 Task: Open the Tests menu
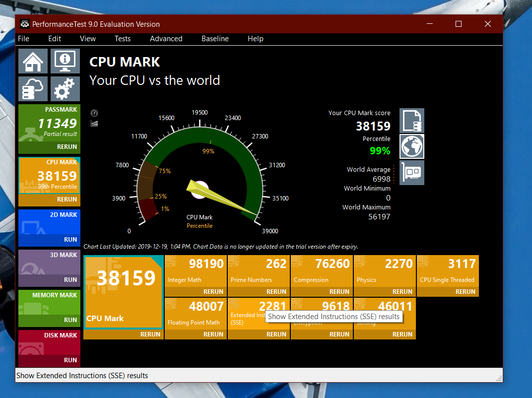(x=123, y=39)
